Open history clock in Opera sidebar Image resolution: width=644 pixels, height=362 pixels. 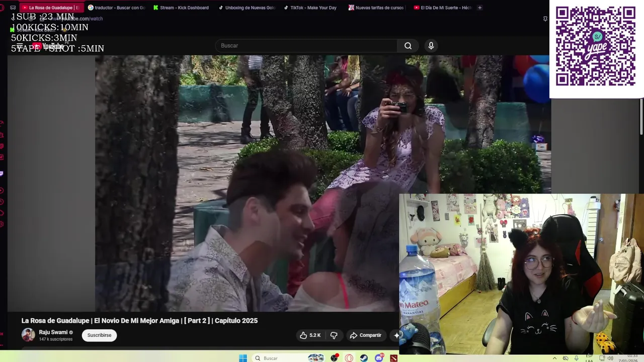point(2,202)
